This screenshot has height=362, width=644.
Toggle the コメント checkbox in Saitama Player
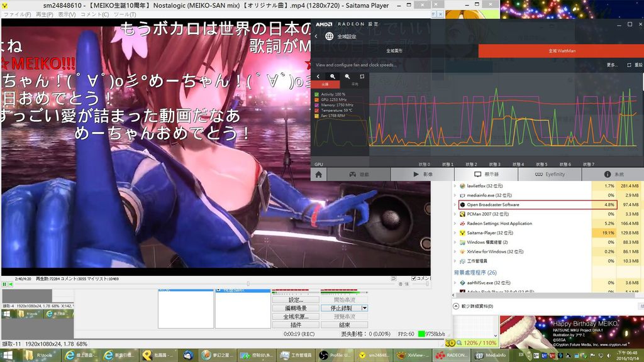(x=414, y=278)
